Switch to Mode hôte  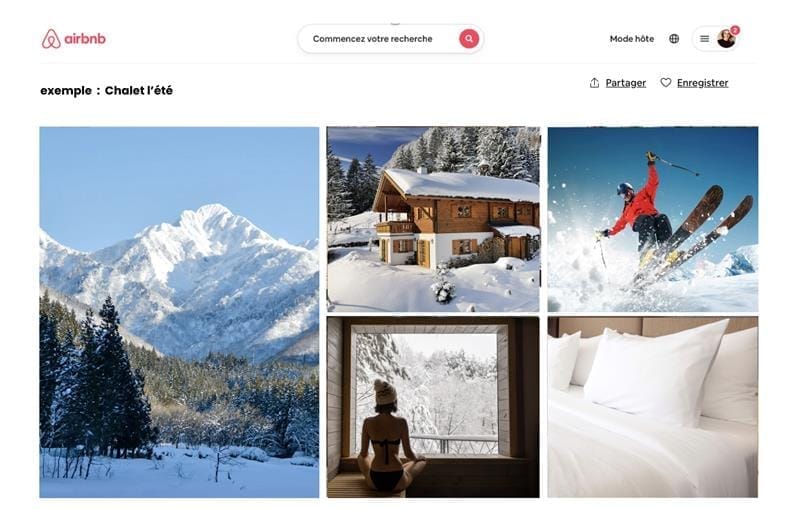tap(632, 39)
